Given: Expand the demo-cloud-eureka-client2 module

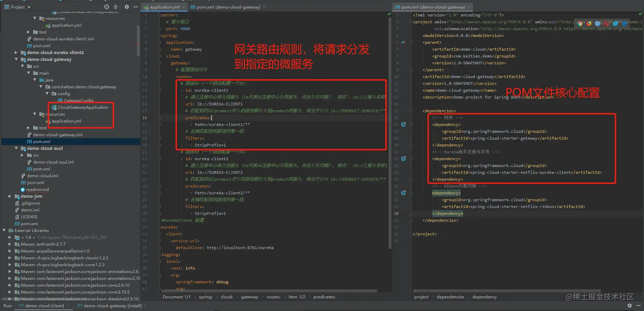Looking at the screenshot, I should (17, 53).
